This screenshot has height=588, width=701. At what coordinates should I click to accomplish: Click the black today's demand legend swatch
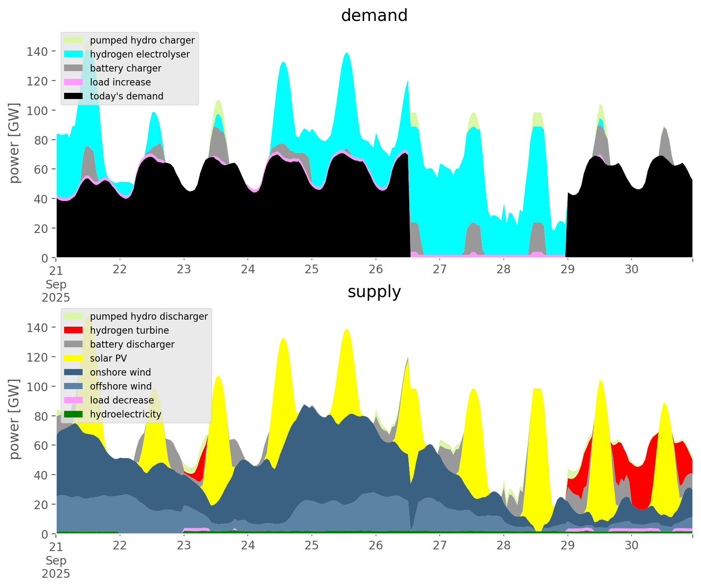tap(74, 96)
